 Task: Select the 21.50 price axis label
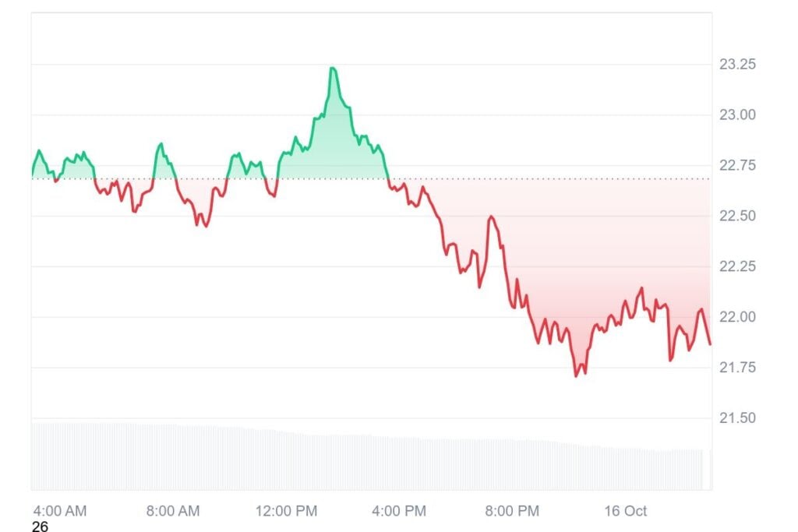[736, 418]
